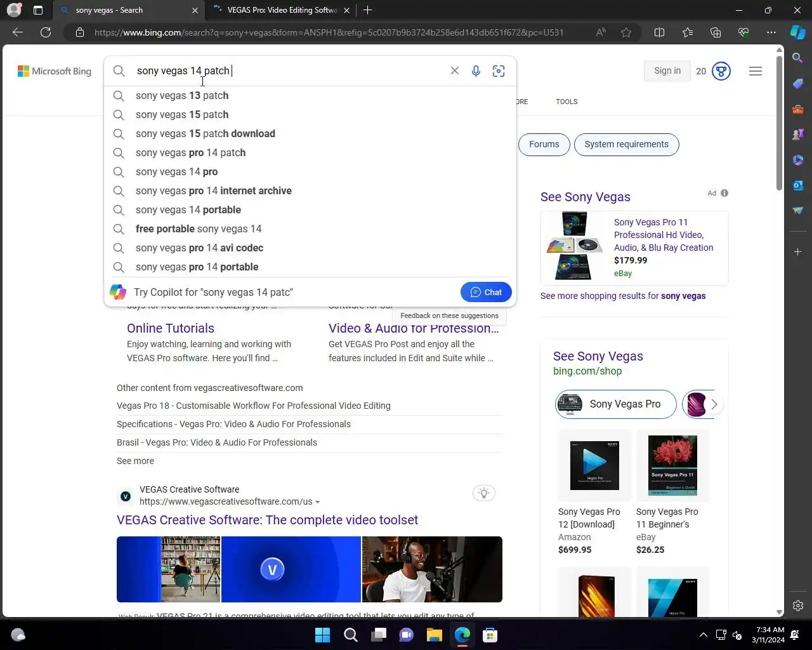
Task: Click See more under other content
Action: tap(135, 461)
